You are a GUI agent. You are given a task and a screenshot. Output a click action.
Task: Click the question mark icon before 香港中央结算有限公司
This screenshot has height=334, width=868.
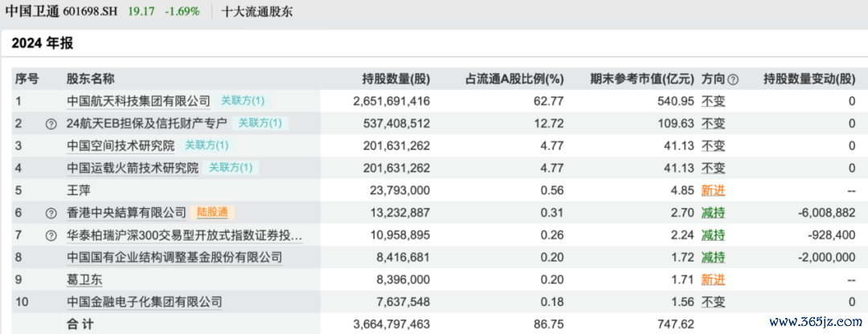click(51, 213)
